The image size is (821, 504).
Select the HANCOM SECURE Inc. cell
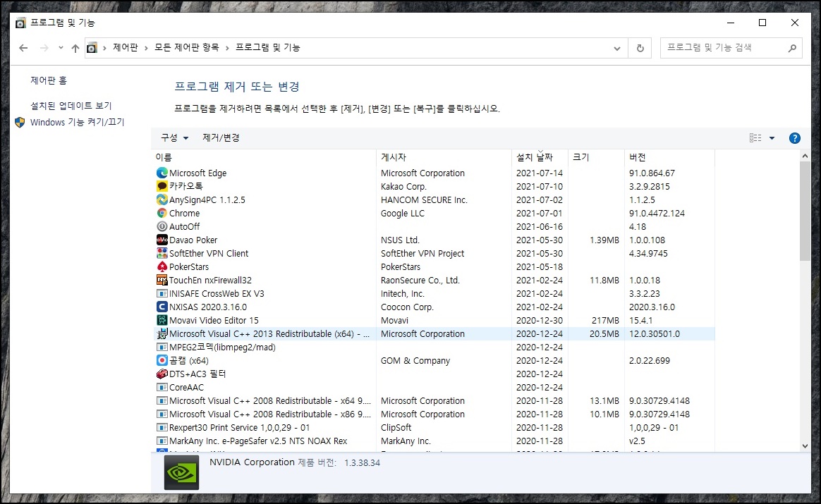424,200
